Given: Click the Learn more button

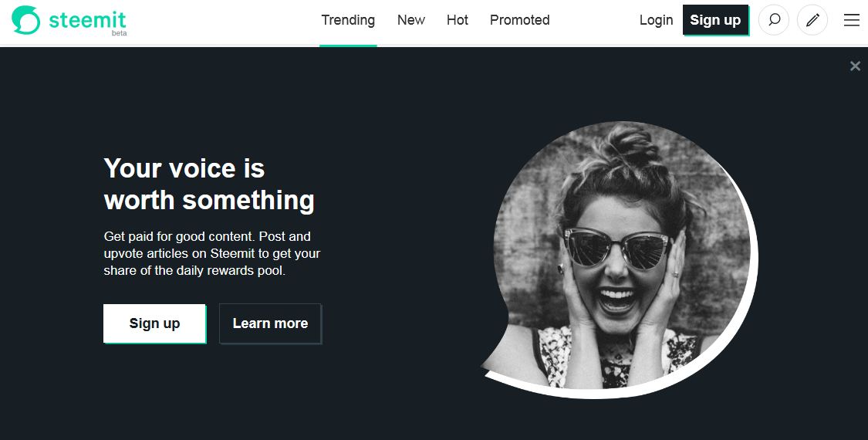Looking at the screenshot, I should click(x=270, y=323).
